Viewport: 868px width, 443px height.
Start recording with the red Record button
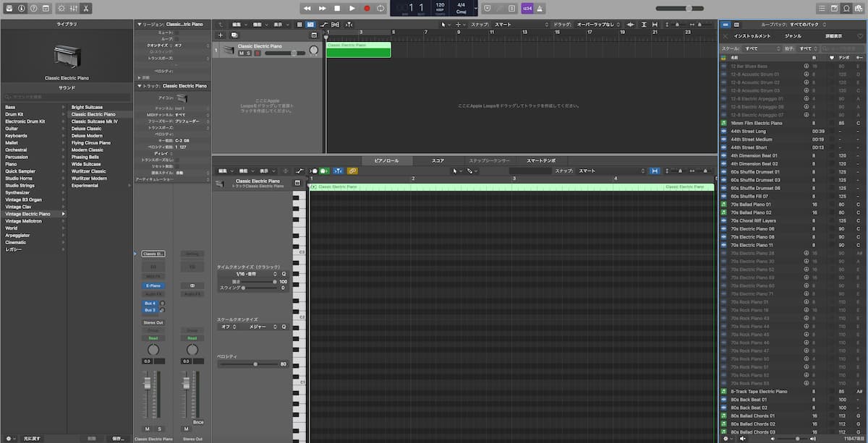[x=367, y=8]
